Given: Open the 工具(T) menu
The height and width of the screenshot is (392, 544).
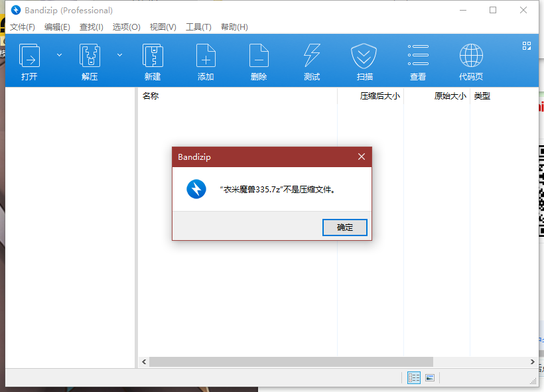Looking at the screenshot, I should click(198, 27).
